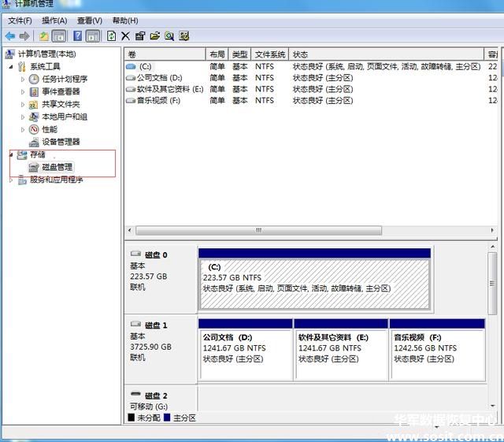
Task: Select the 公司文档 (D:) partition block
Action: coord(245,354)
